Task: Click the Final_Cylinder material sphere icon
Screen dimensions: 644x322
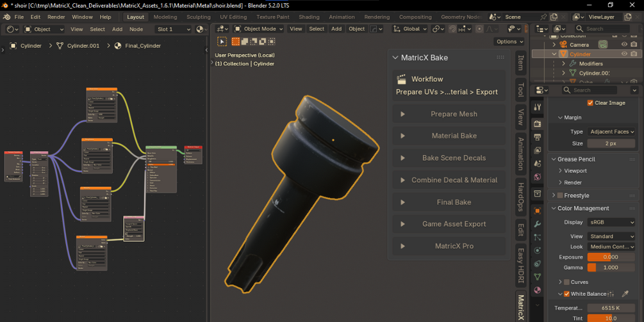Action: point(118,45)
